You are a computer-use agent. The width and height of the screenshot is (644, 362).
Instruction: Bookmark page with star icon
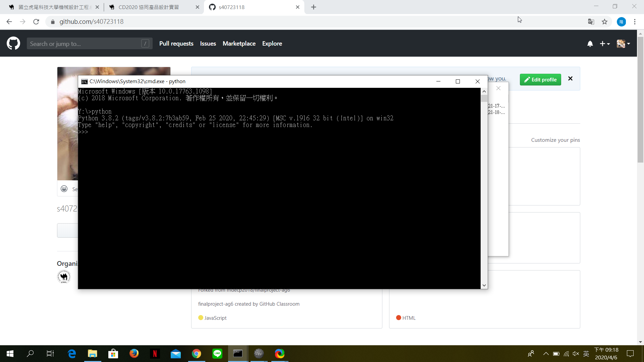(x=604, y=22)
